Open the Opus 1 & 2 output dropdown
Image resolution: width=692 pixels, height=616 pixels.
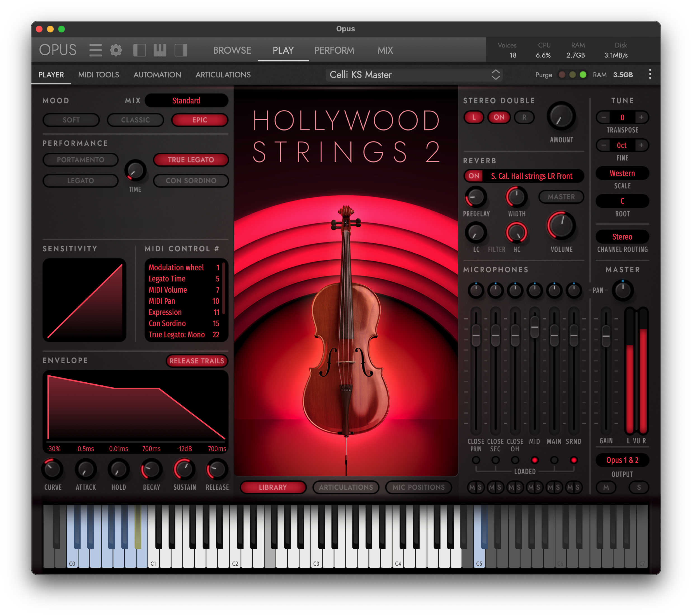[x=622, y=460]
